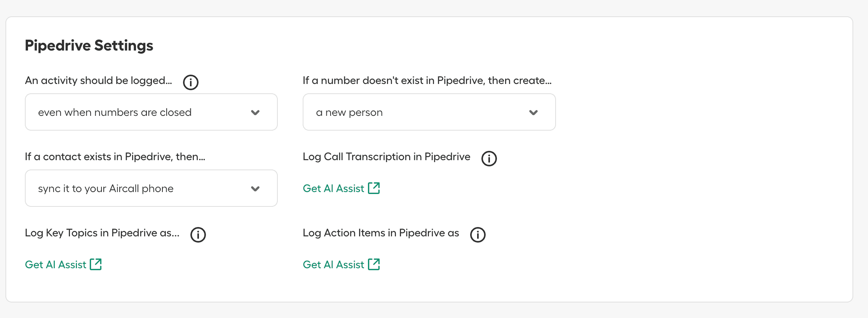Click chevron arrow in activity logging dropdown
Screen dimensions: 868x318
point(255,112)
